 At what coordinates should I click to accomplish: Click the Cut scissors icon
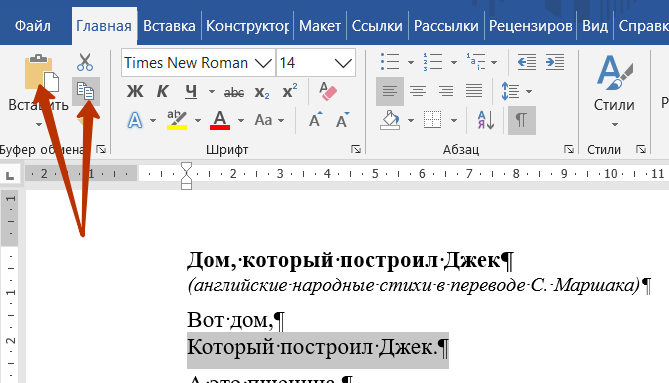85,62
